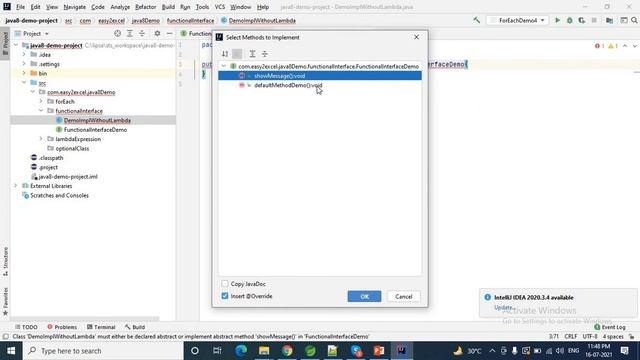Select the .classpath file
Viewport: 640px width, 360px height.
(x=51, y=158)
